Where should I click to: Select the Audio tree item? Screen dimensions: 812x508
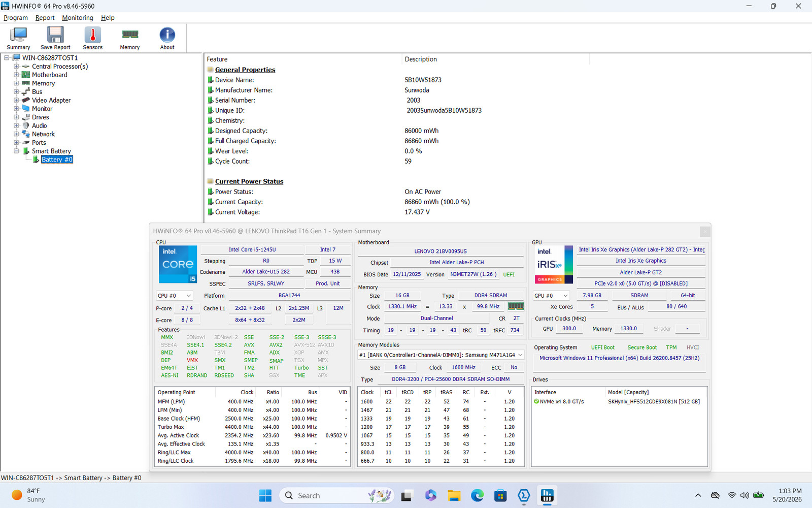pyautogui.click(x=40, y=125)
